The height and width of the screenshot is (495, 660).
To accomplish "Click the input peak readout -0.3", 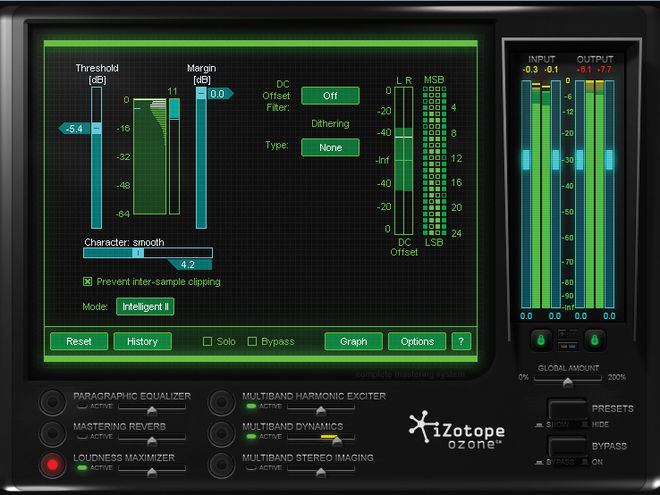I will 530,69.
